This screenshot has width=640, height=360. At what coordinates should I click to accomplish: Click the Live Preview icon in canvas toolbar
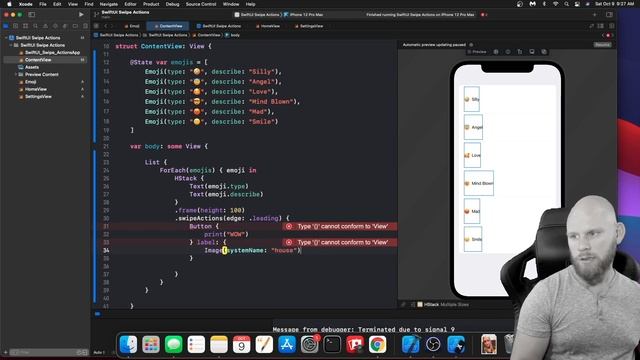(496, 52)
